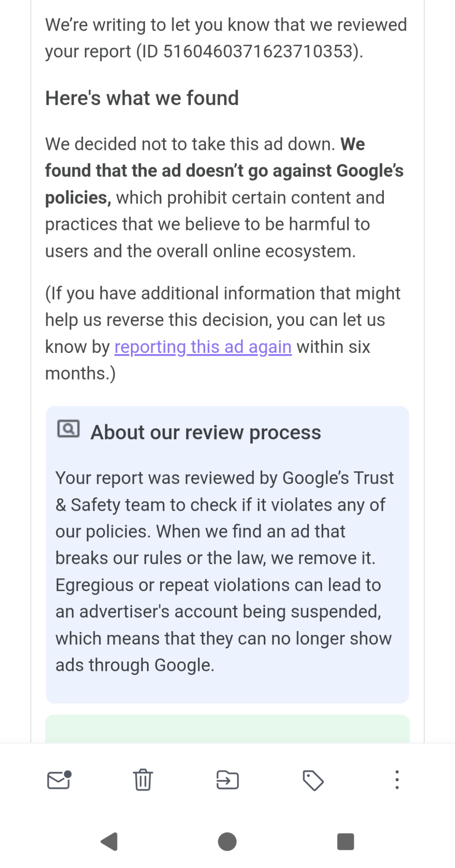Tap the green card below review section

[x=227, y=729]
